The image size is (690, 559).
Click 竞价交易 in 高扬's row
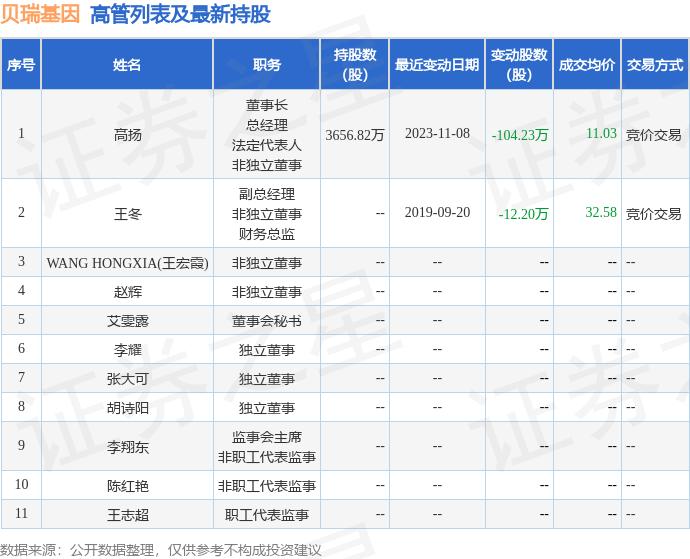[653, 135]
